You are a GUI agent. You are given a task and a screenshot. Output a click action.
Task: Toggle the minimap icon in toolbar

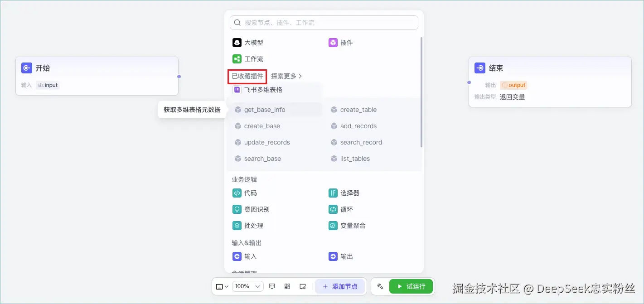pyautogui.click(x=303, y=286)
